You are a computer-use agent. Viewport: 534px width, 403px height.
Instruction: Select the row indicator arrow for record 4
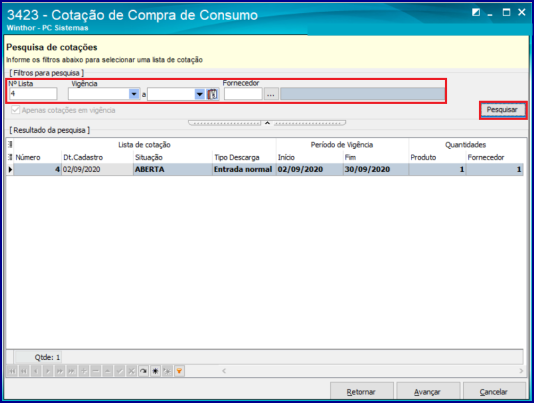click(10, 169)
